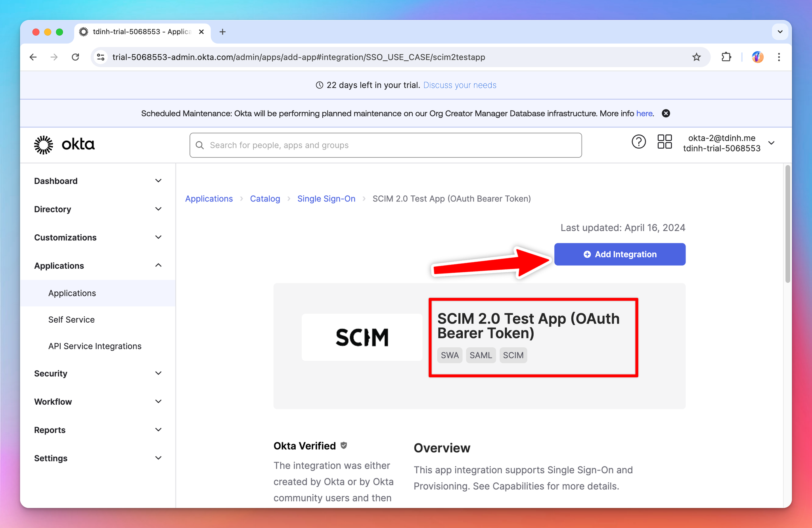Open the maintenance More info here link

pyautogui.click(x=644, y=113)
